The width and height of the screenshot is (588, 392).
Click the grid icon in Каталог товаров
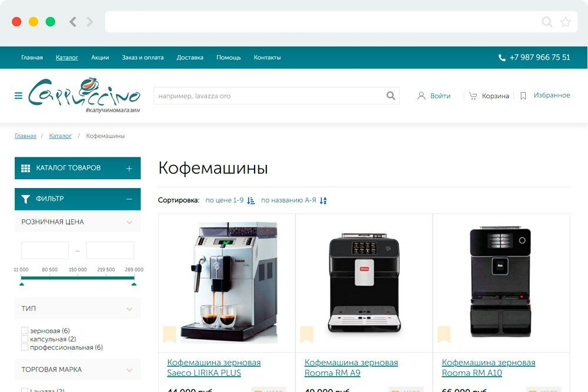coord(25,168)
